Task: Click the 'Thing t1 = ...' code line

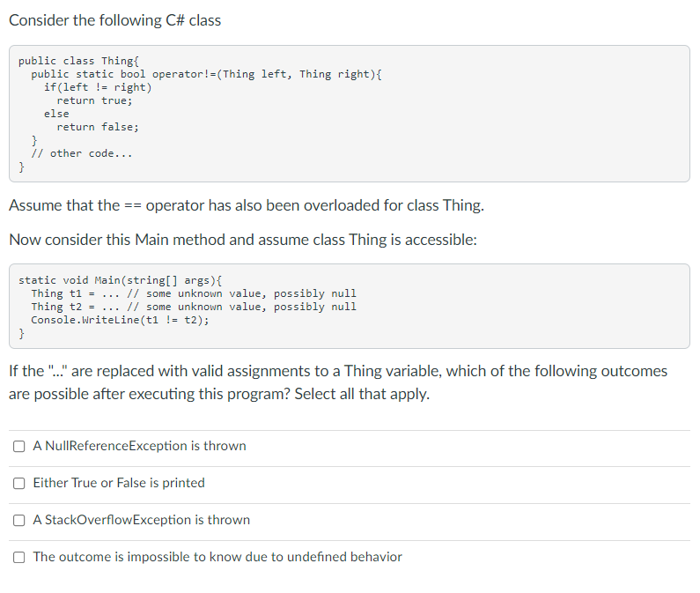Action: click(194, 293)
